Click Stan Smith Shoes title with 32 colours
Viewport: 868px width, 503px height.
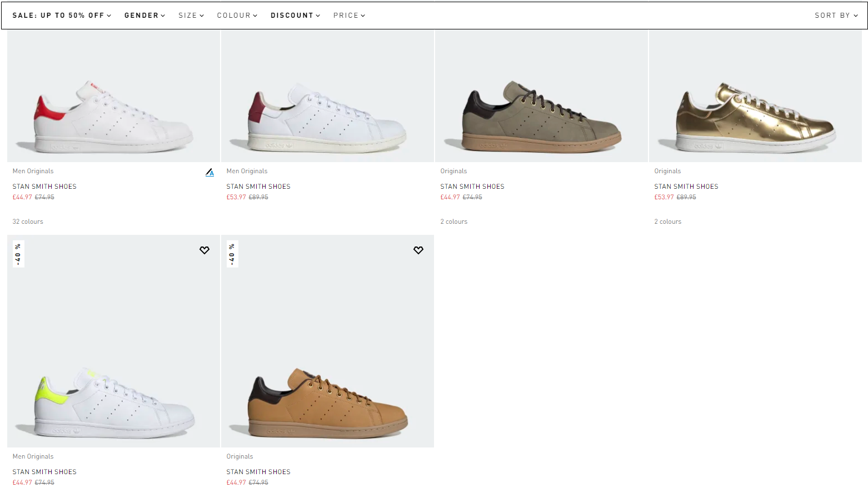44,187
